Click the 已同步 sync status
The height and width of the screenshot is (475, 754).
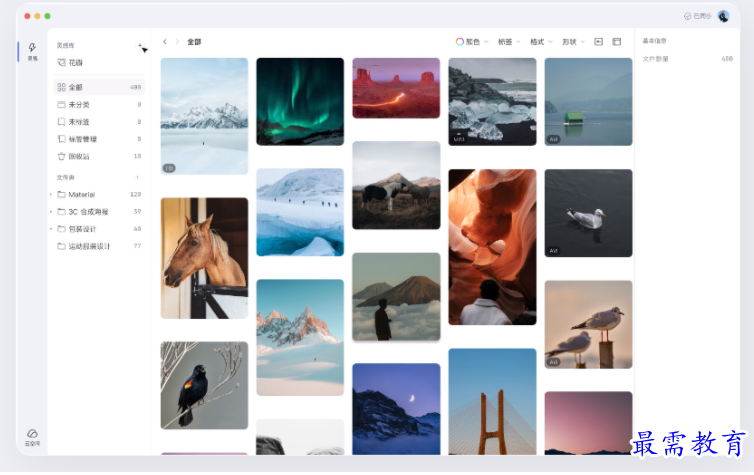click(x=697, y=16)
